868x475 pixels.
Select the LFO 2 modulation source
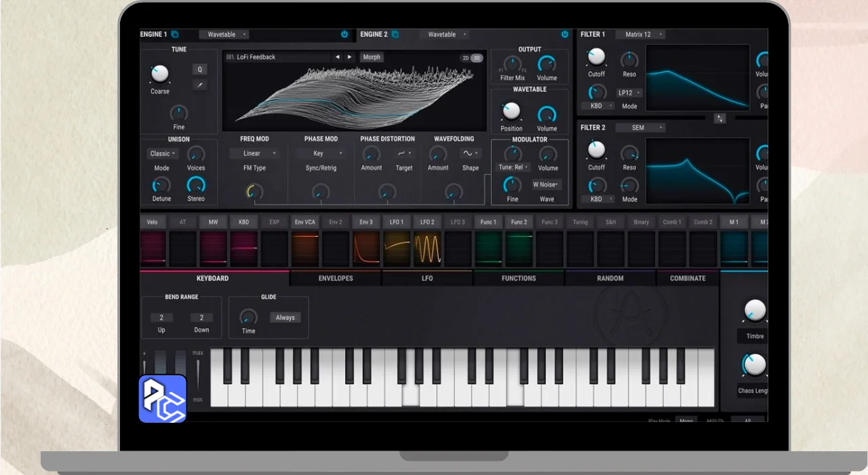tap(427, 222)
